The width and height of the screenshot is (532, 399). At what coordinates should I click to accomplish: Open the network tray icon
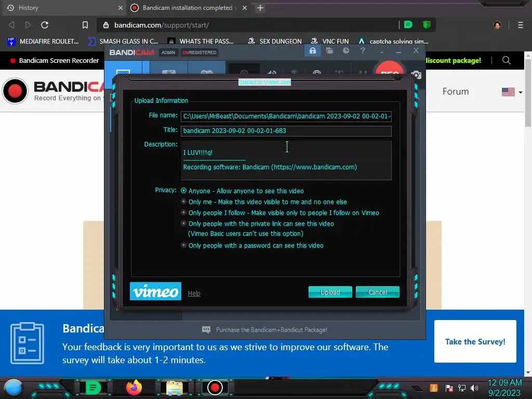click(x=462, y=388)
